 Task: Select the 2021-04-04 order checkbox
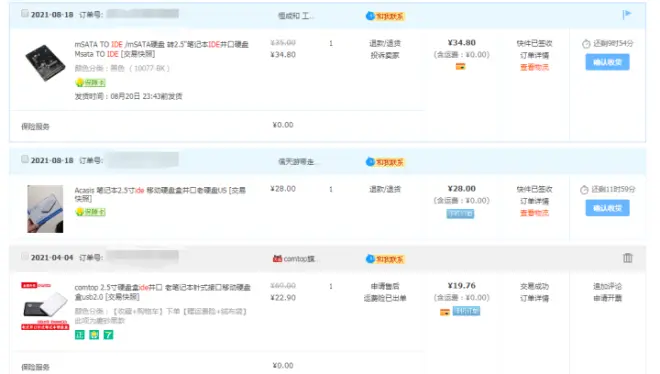coord(25,256)
